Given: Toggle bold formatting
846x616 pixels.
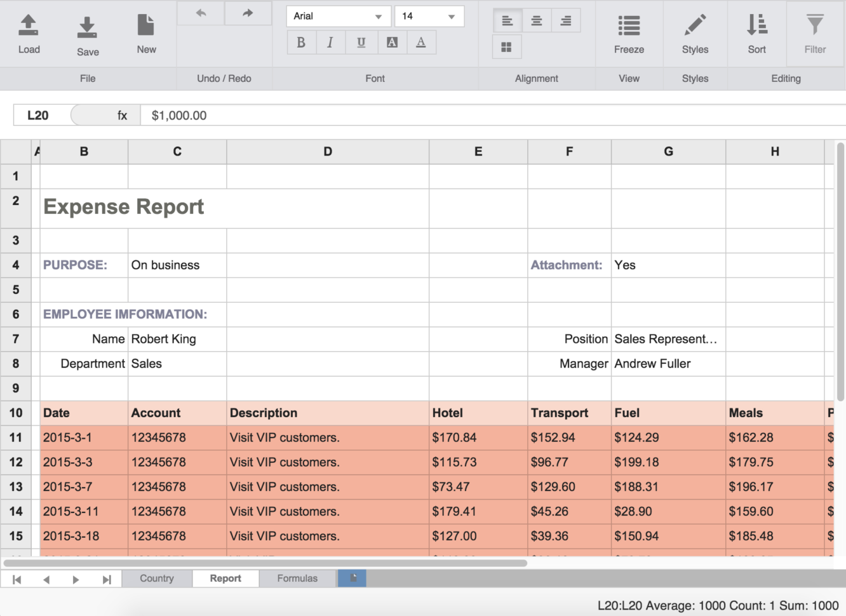Looking at the screenshot, I should pos(300,42).
